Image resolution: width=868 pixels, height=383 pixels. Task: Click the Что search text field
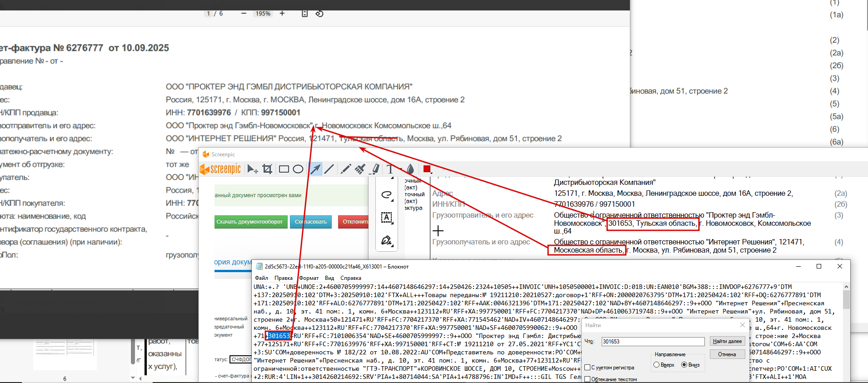pos(653,342)
